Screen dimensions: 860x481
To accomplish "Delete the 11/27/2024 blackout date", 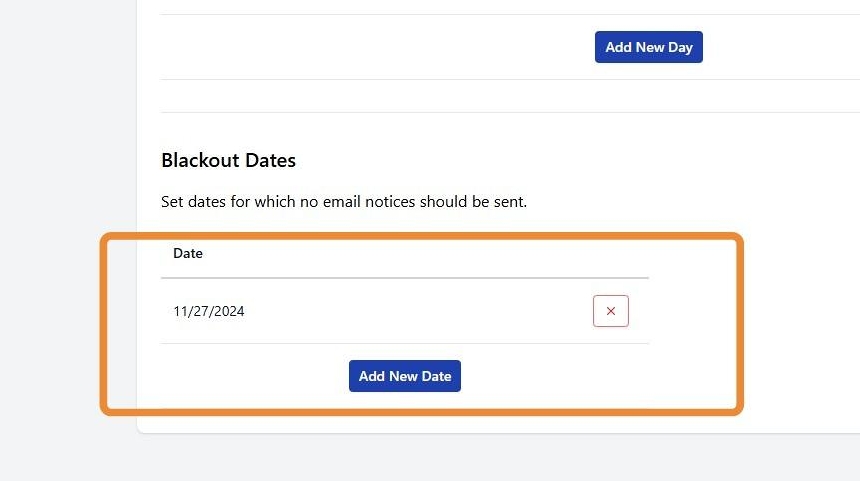I will (x=610, y=311).
